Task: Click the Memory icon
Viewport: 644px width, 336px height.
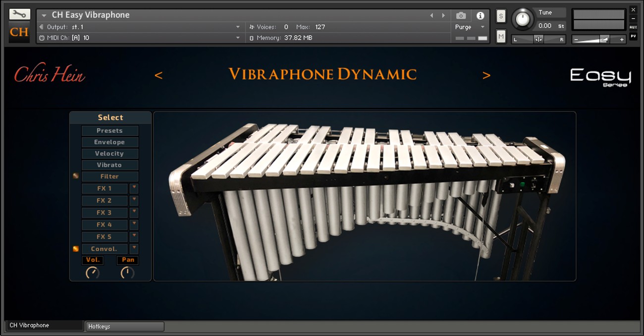Action: (252, 38)
